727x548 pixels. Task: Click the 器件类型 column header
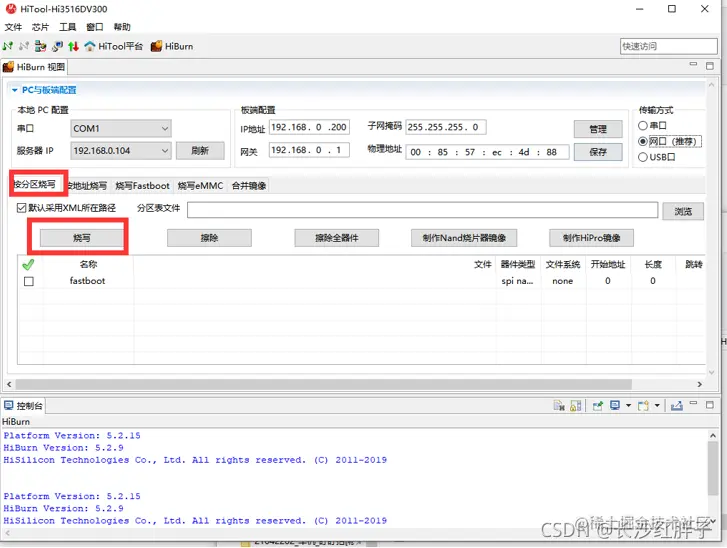click(x=518, y=264)
